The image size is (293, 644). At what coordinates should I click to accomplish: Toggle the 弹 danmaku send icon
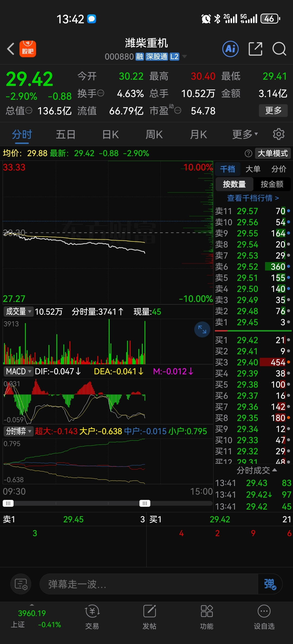270,584
